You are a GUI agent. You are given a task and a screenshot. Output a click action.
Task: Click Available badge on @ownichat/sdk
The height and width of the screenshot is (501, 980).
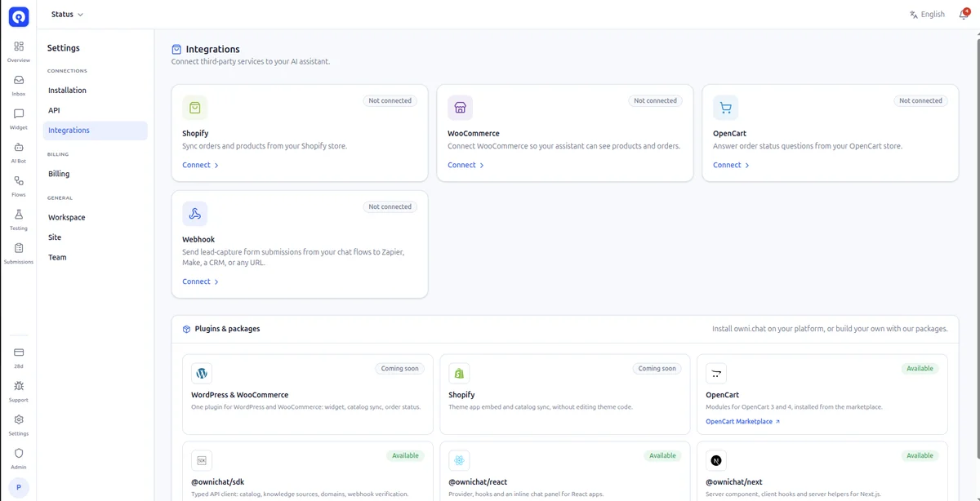406,456
